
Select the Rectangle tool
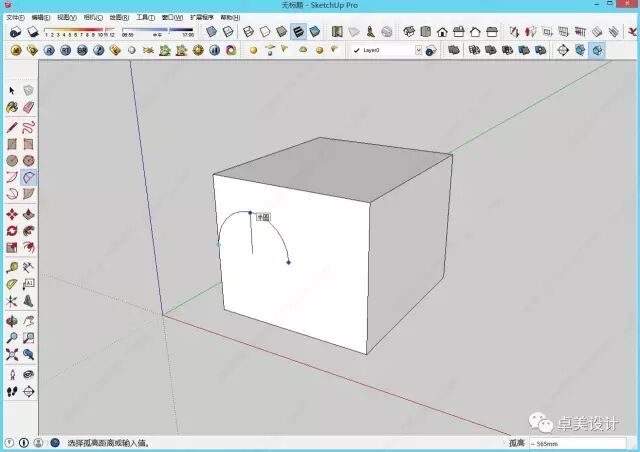tap(12, 144)
